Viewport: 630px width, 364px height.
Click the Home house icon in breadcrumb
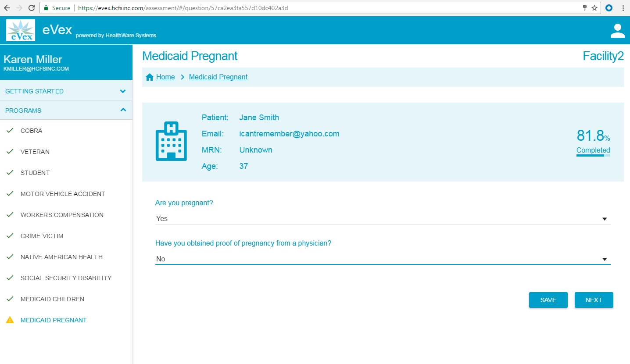tap(150, 77)
